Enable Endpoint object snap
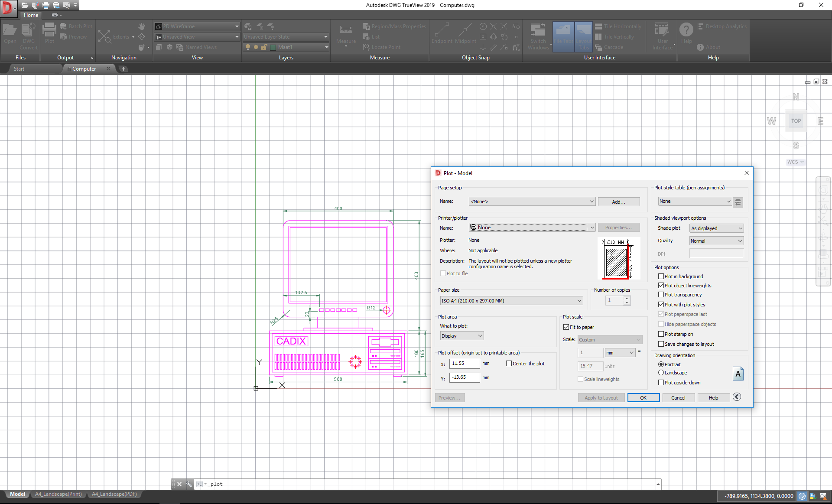 pos(442,33)
